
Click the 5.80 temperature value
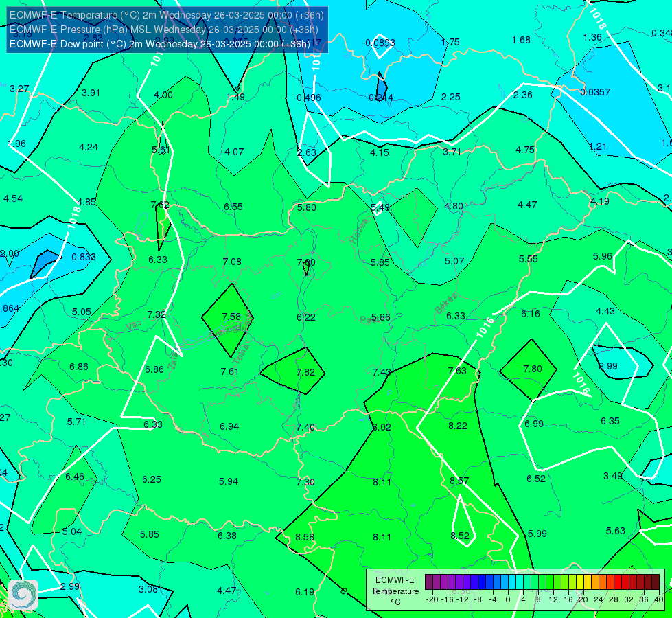point(307,207)
